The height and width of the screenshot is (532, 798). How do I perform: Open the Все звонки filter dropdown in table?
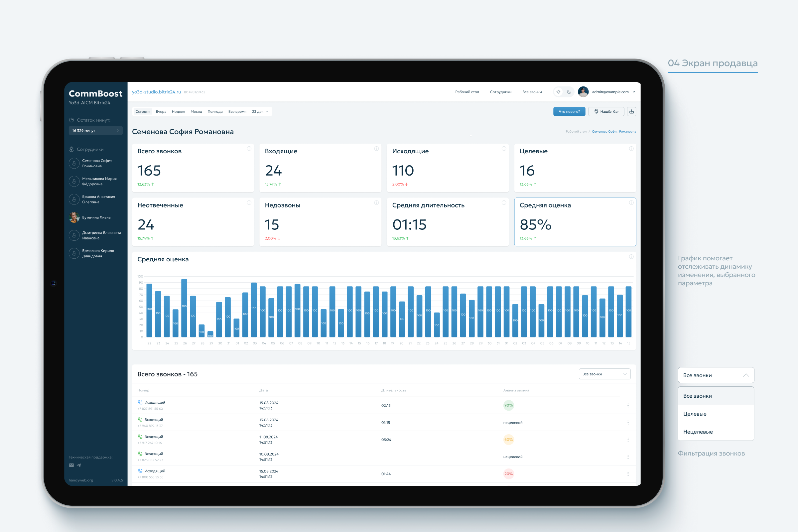pos(604,374)
